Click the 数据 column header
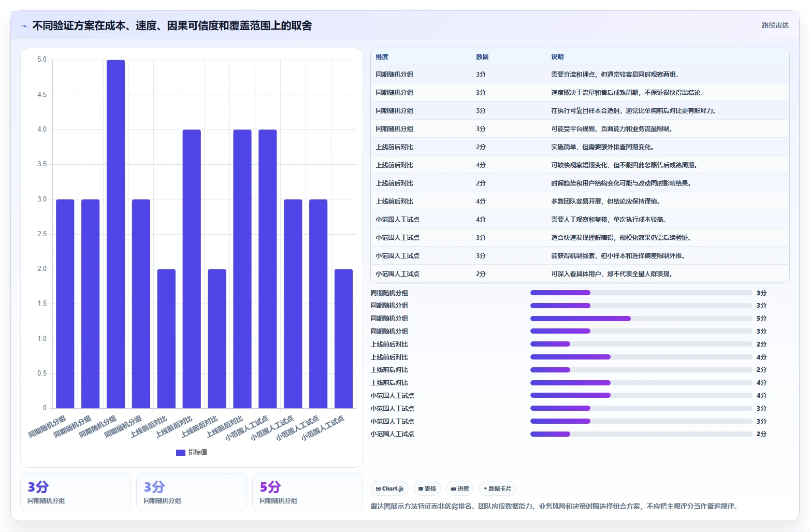Image resolution: width=810 pixels, height=532 pixels. (482, 57)
